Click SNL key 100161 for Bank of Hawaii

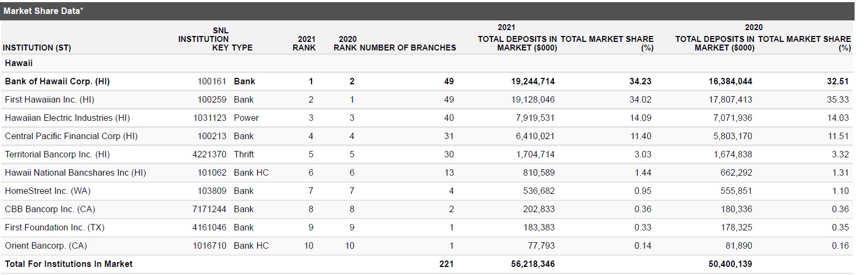coord(212,82)
